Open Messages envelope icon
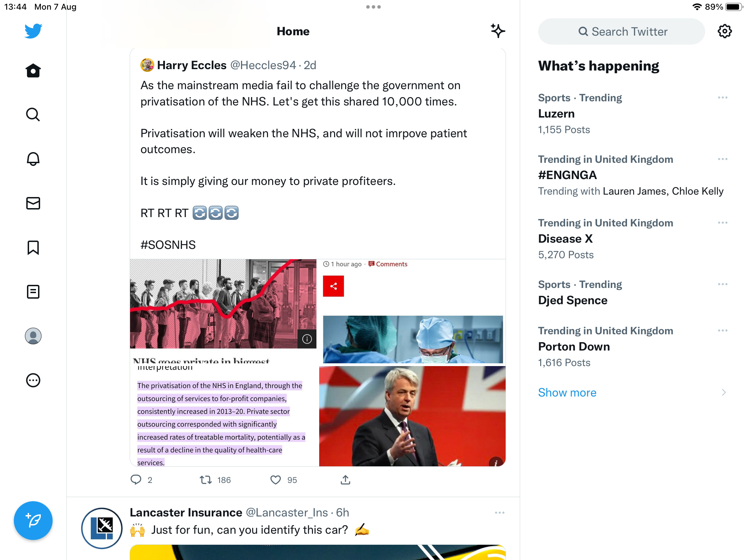Screen dimensions: 747x560 (x=33, y=203)
